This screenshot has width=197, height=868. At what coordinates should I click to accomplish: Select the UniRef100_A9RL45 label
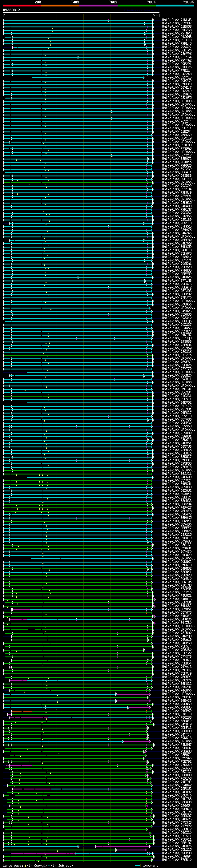pyautogui.click(x=177, y=43)
